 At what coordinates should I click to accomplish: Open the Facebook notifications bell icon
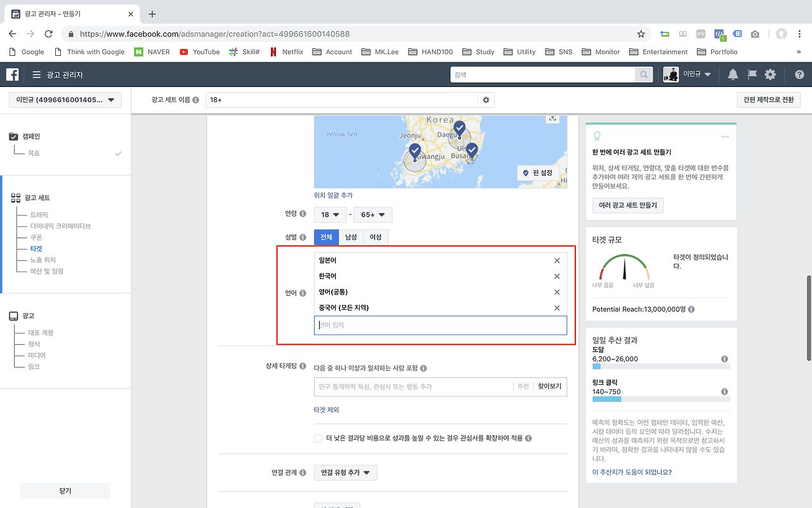point(733,74)
